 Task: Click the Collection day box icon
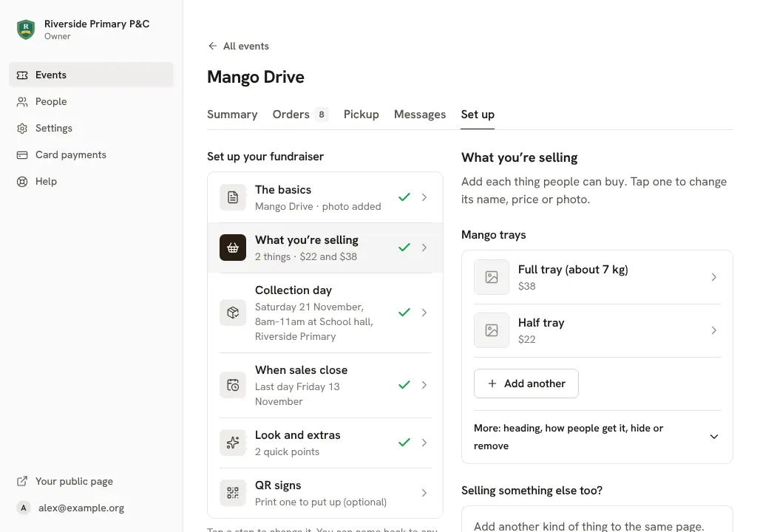click(x=233, y=313)
